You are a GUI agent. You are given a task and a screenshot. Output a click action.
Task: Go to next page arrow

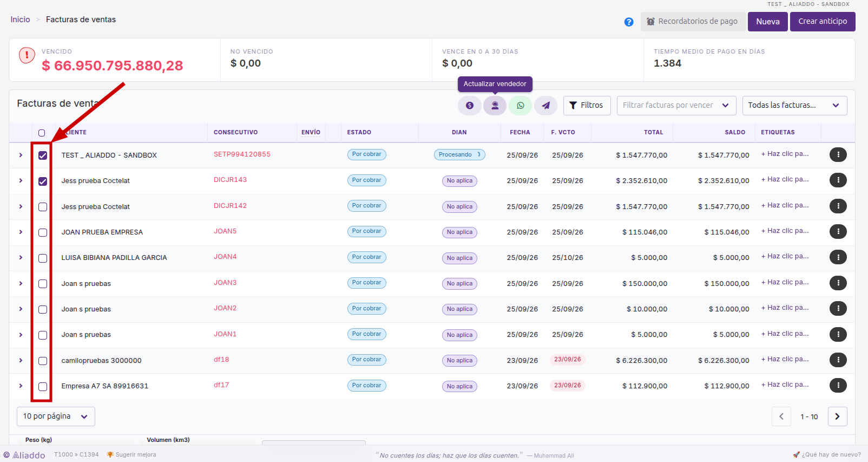pyautogui.click(x=837, y=417)
